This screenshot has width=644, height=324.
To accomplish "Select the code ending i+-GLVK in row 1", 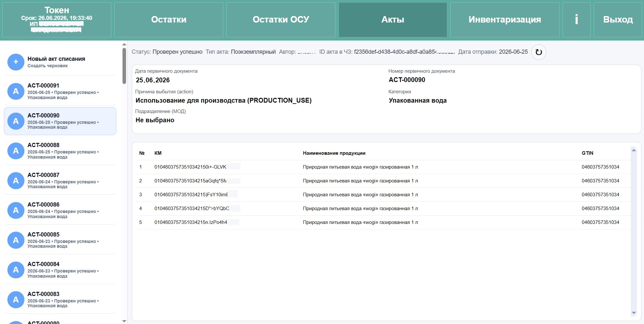I will tap(190, 167).
